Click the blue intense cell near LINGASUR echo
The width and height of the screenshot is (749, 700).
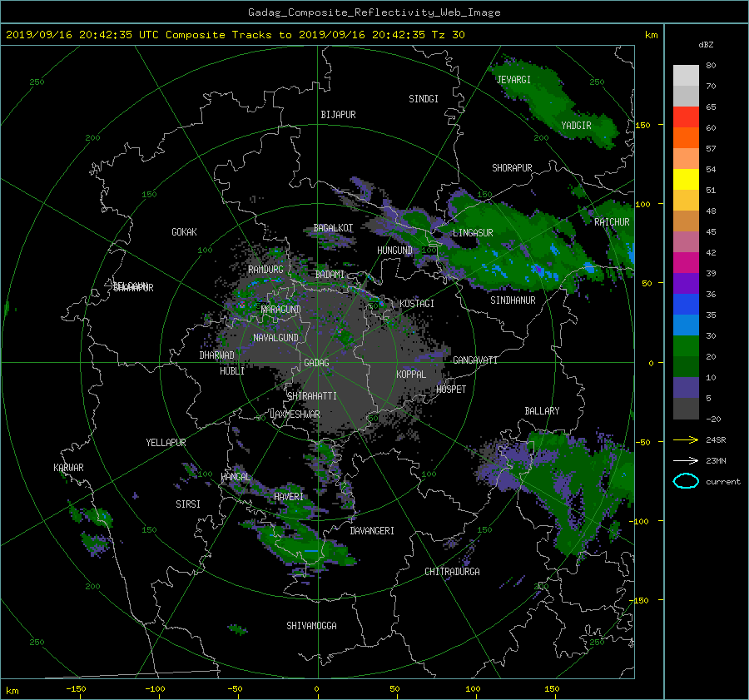[x=538, y=270]
